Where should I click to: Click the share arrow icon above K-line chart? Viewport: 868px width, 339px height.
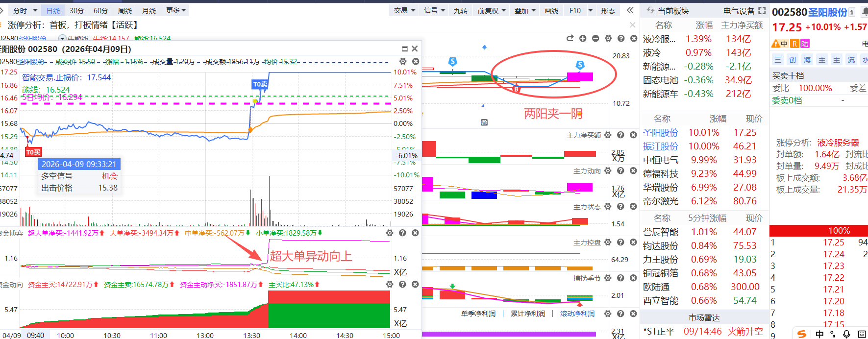click(x=570, y=38)
